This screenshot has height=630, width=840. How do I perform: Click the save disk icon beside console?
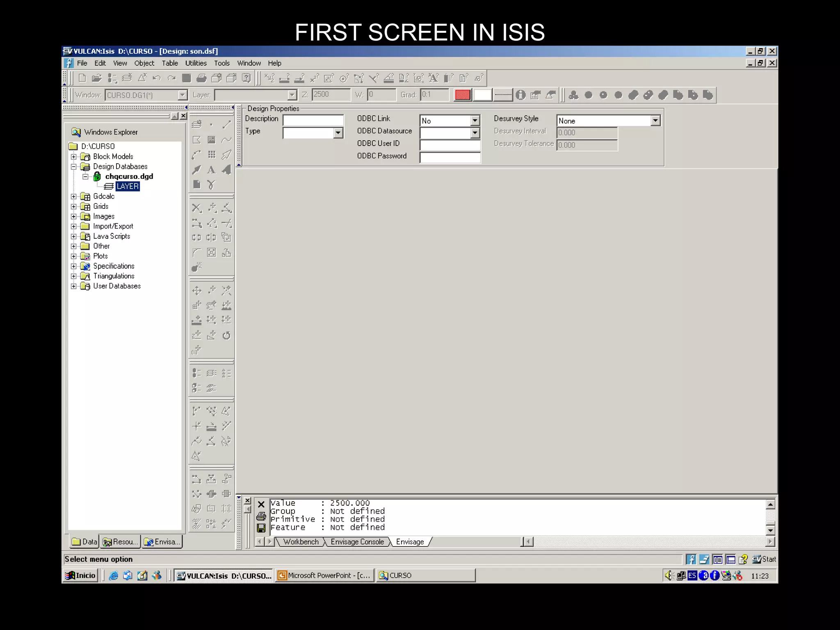click(261, 528)
